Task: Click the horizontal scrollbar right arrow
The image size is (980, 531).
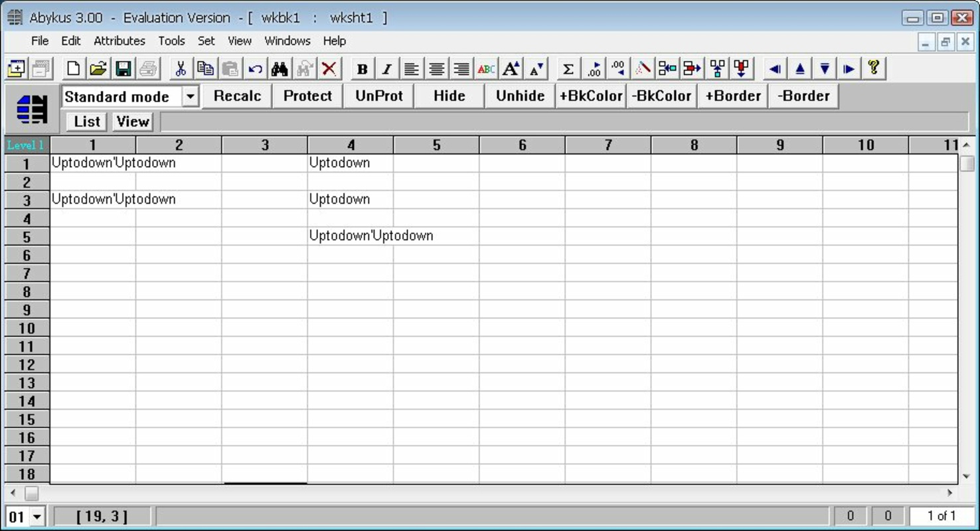Action: coord(949,493)
